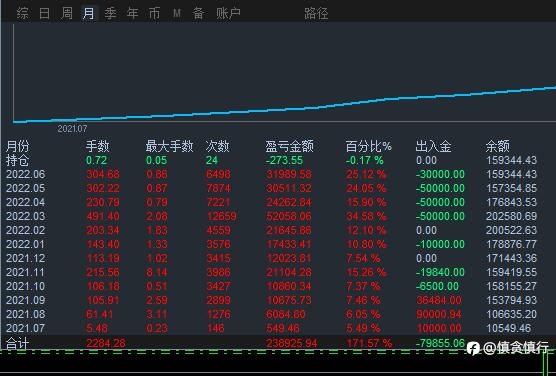Image resolution: width=556 pixels, height=376 pixels.
Task: Click the 百分比% column header
Action: pyautogui.click(x=368, y=146)
